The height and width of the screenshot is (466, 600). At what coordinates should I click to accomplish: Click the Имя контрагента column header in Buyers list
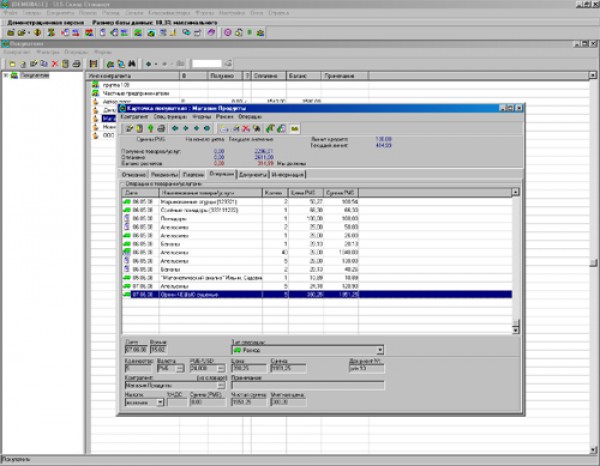132,76
